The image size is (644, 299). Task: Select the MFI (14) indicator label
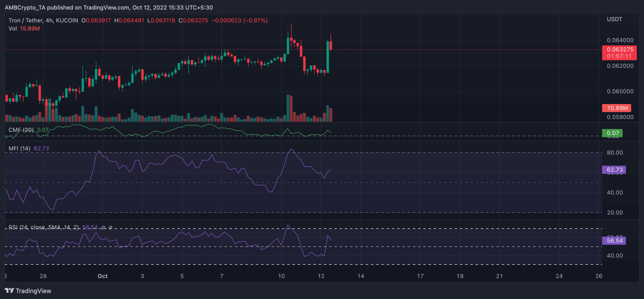point(19,148)
